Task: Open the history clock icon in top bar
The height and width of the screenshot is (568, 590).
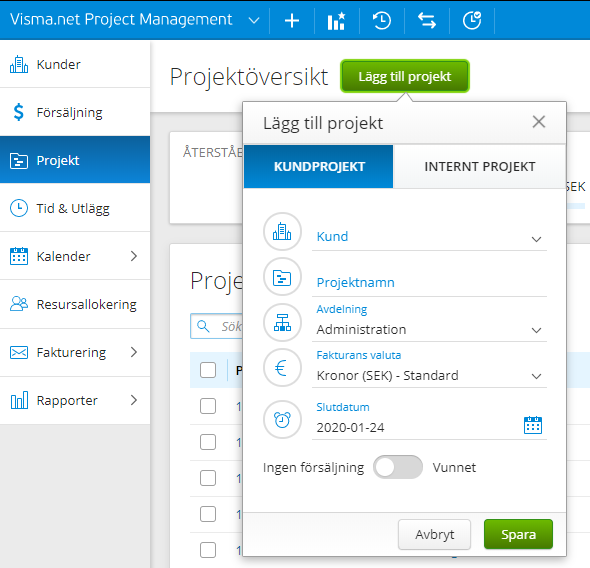Action: pos(382,21)
